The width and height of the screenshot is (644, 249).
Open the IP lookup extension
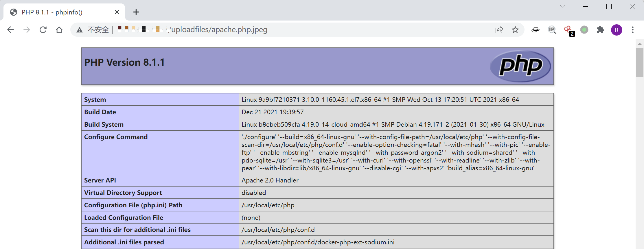pos(552,30)
